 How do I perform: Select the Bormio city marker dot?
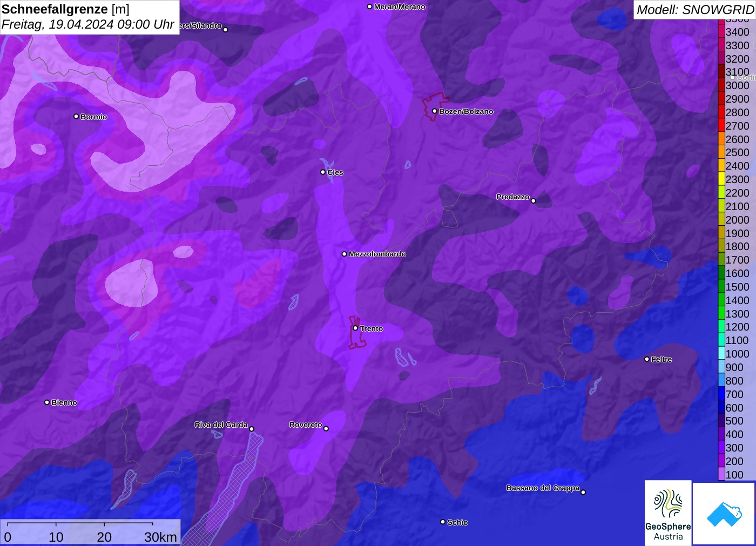coord(76,116)
